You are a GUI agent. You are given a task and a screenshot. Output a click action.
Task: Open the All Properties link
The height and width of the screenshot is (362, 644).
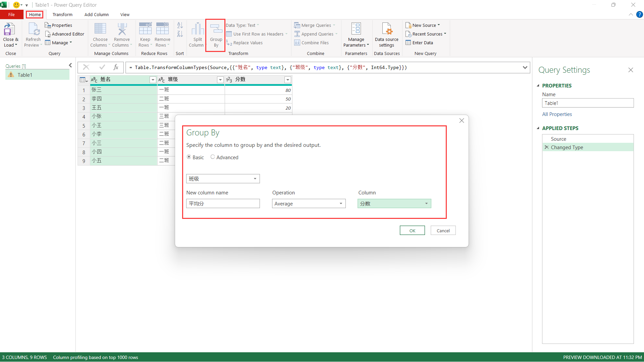click(x=557, y=114)
